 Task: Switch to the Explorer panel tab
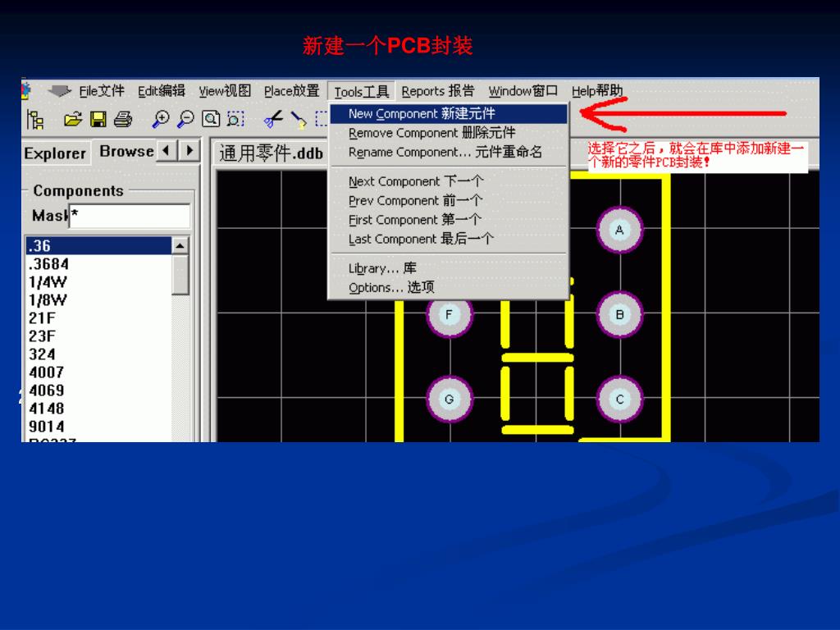click(x=55, y=153)
